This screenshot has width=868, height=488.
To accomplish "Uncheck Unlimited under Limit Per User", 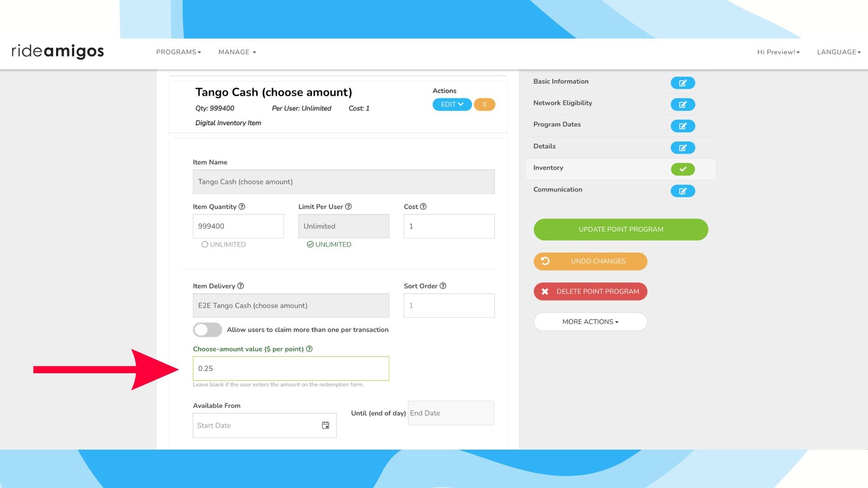I will click(x=329, y=244).
